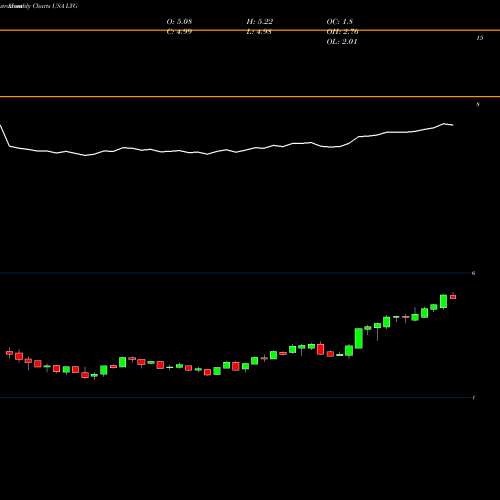Click the price axis label '8'
The image size is (500, 500).
click(478, 105)
